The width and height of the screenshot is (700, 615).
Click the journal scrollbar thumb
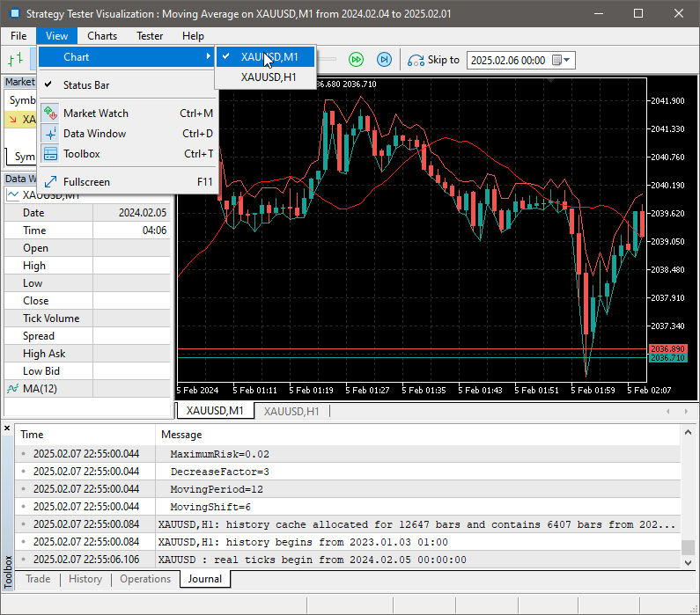[x=688, y=546]
